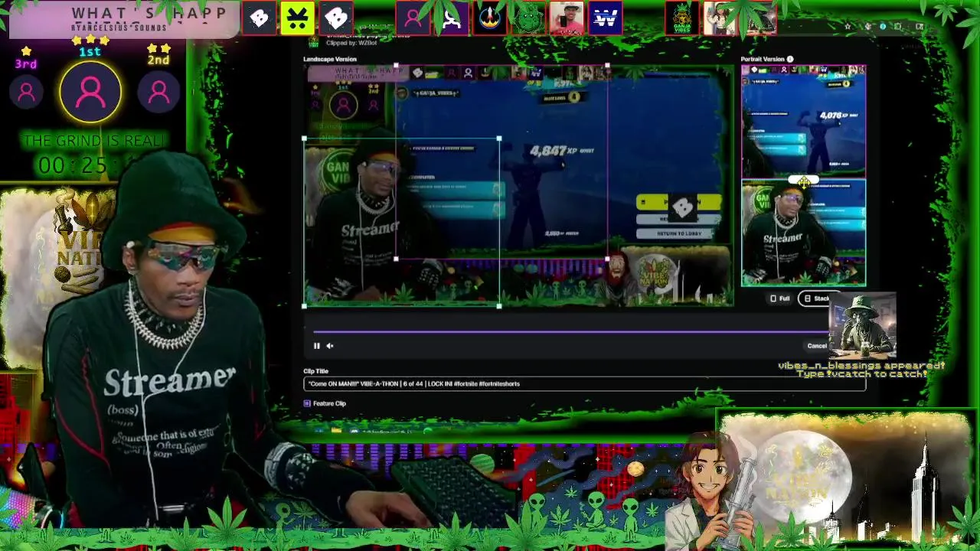Click the portrait preview split divider handle
The image size is (980, 551).
click(x=804, y=181)
